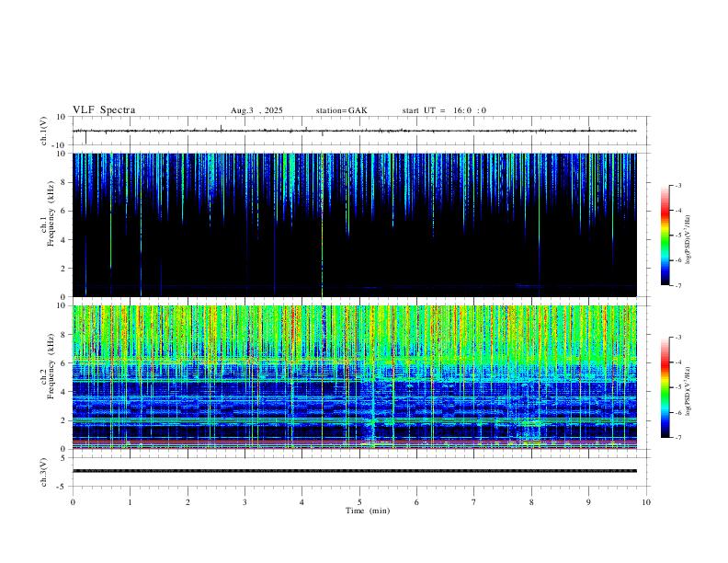Click the "2" kHz tick on ch.2 frequency axis
728x563 pixels.
click(x=63, y=420)
